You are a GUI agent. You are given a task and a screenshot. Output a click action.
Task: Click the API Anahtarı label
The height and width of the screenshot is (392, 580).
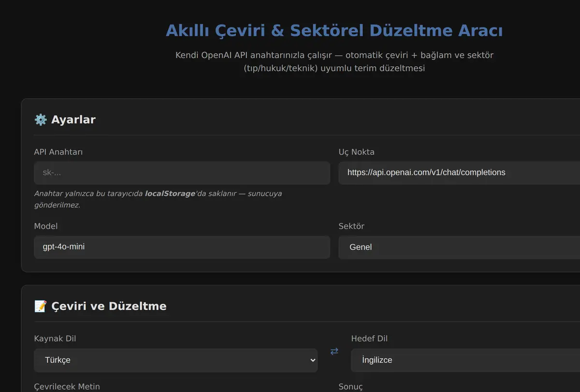(x=58, y=152)
